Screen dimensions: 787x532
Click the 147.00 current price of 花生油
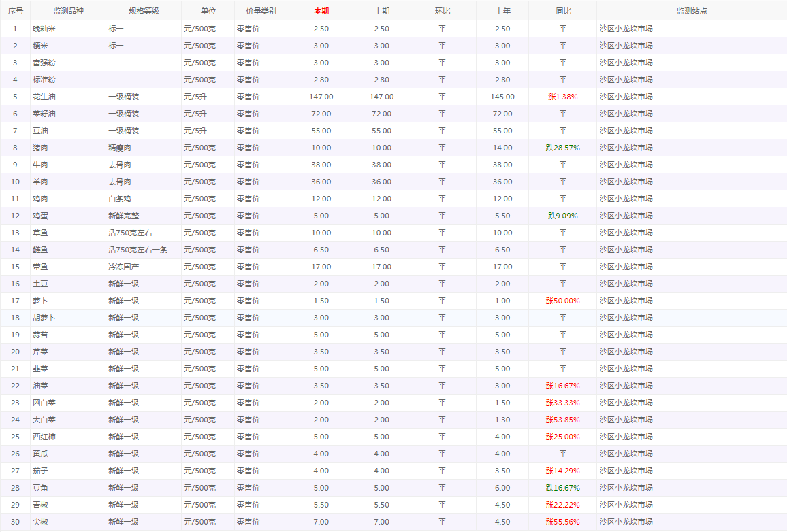(321, 97)
